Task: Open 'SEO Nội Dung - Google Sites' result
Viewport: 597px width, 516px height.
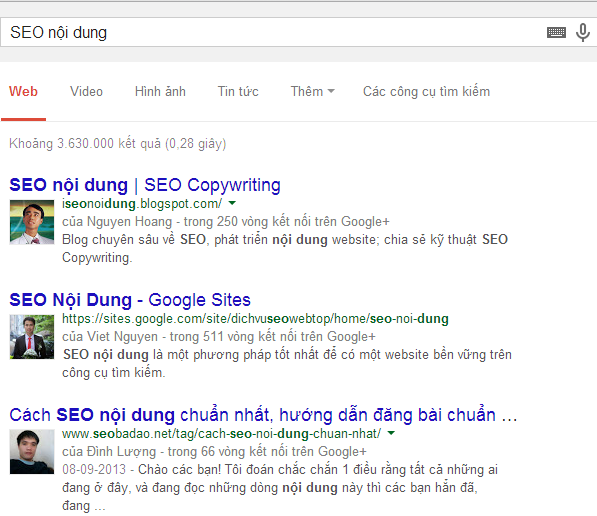Action: 130,300
